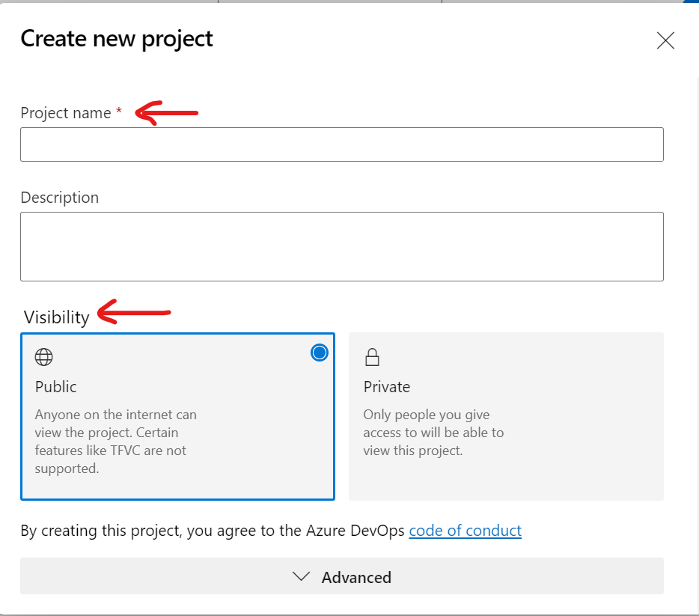Click the lock icon on the Private card
The height and width of the screenshot is (616, 699).
coord(372,357)
